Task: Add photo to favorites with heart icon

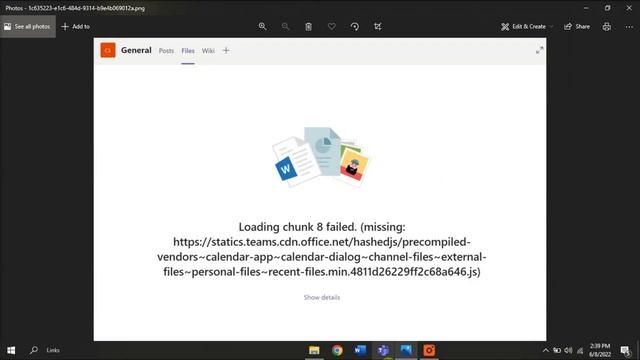Action: click(331, 27)
